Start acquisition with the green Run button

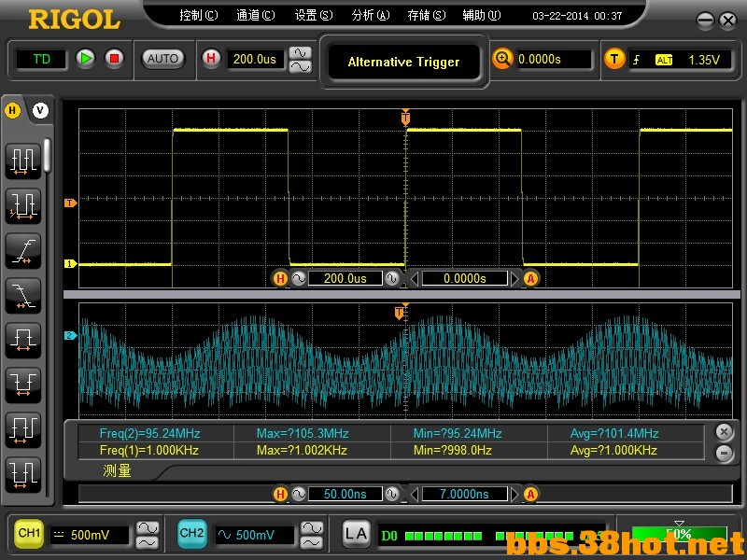pos(86,59)
